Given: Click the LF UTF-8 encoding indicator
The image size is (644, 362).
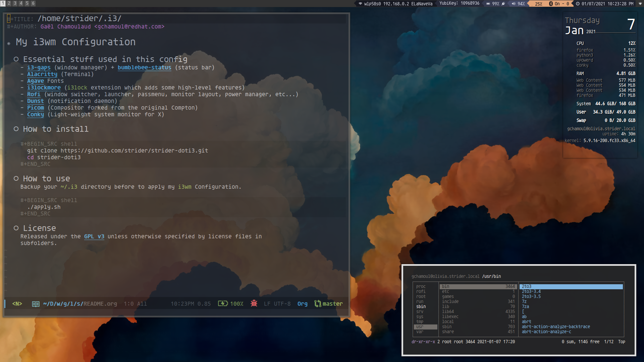Looking at the screenshot, I should [277, 304].
